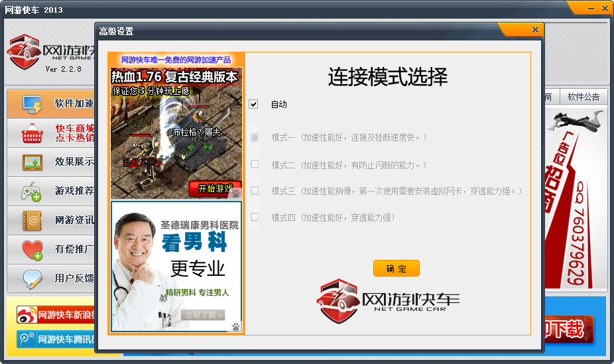Open the 圣德瑞康男科医院 ad image

(x=176, y=267)
